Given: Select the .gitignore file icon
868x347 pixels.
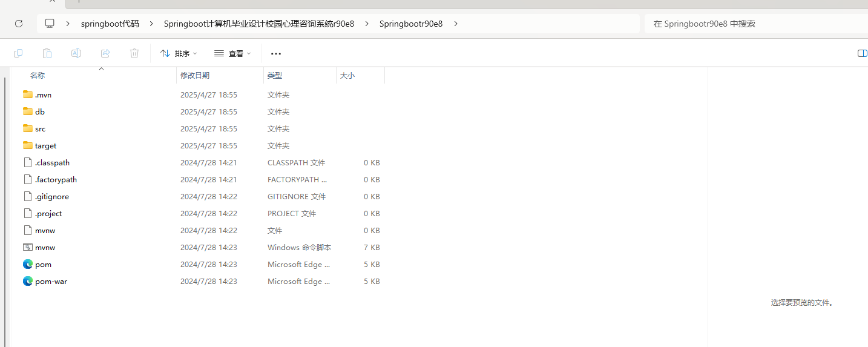Looking at the screenshot, I should point(27,196).
